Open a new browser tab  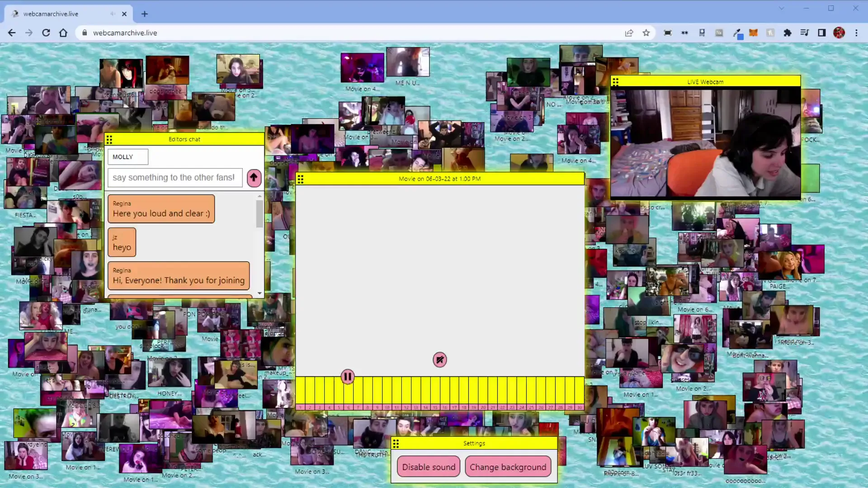click(145, 14)
